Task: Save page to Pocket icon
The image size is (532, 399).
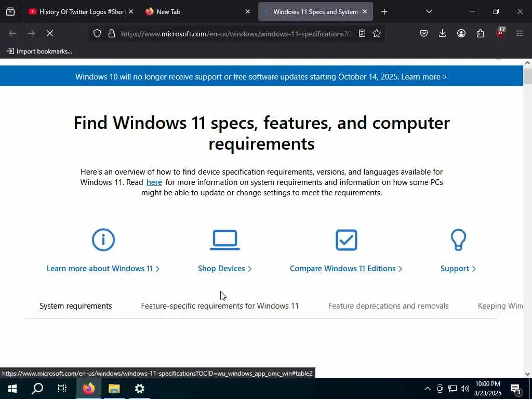Action: [x=424, y=34]
